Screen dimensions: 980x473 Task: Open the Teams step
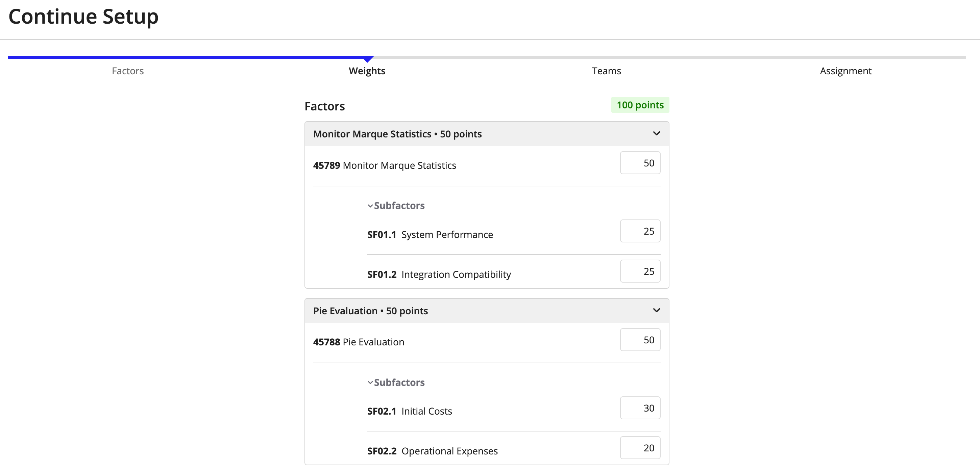click(x=606, y=71)
